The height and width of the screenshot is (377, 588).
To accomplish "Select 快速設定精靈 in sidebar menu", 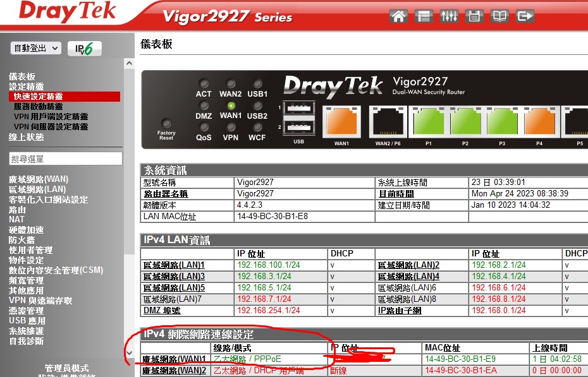I will tap(39, 97).
